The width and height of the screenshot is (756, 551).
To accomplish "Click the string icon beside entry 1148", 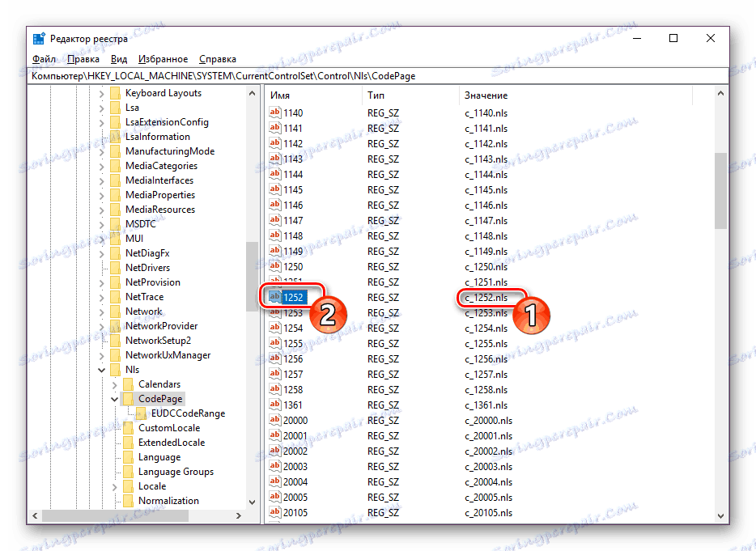I will [x=275, y=235].
